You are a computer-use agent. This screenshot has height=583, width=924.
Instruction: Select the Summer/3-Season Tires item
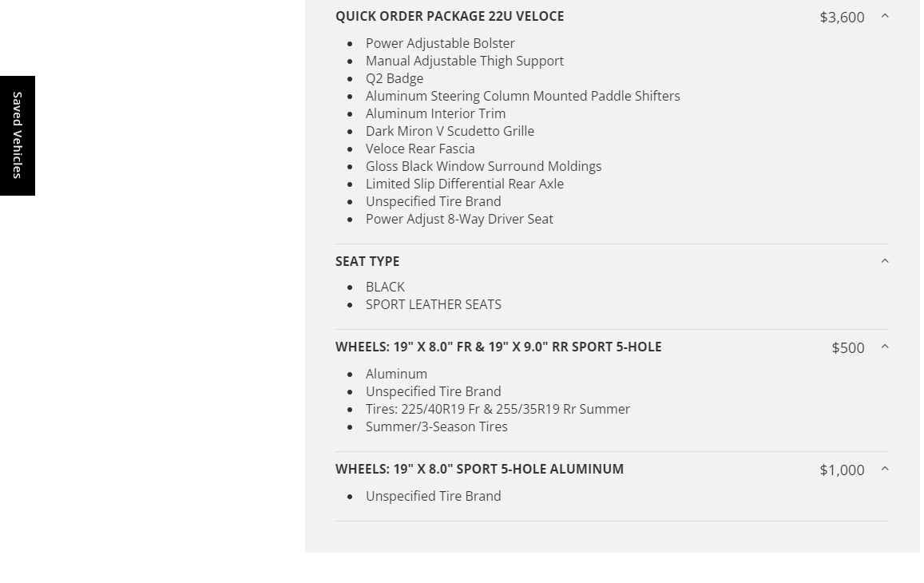(436, 426)
